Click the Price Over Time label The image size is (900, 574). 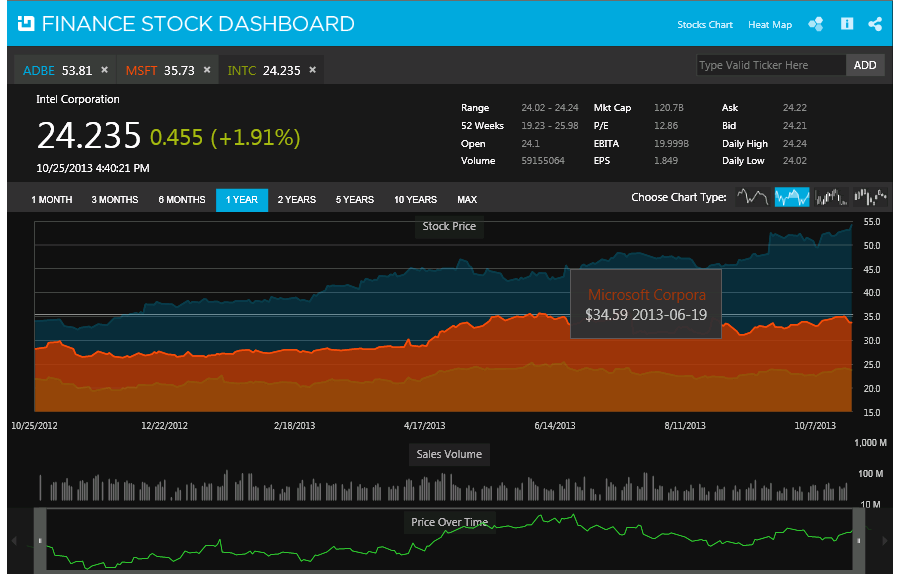click(x=449, y=522)
